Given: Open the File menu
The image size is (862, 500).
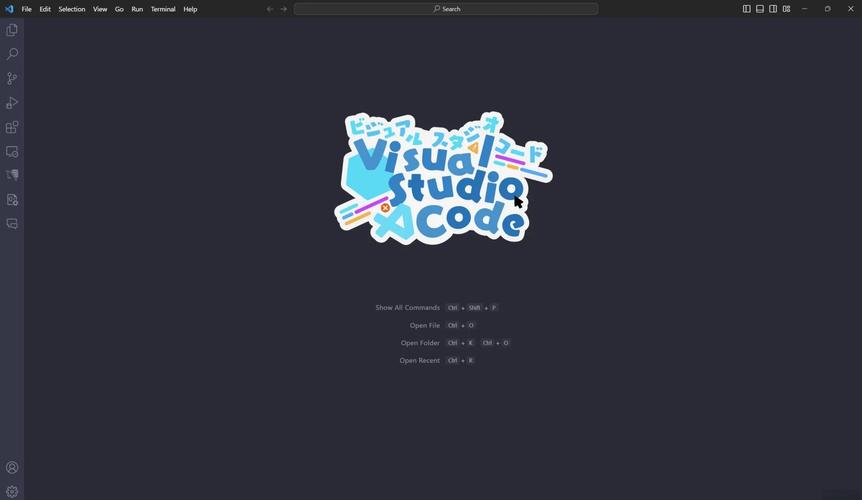Looking at the screenshot, I should 27,9.
